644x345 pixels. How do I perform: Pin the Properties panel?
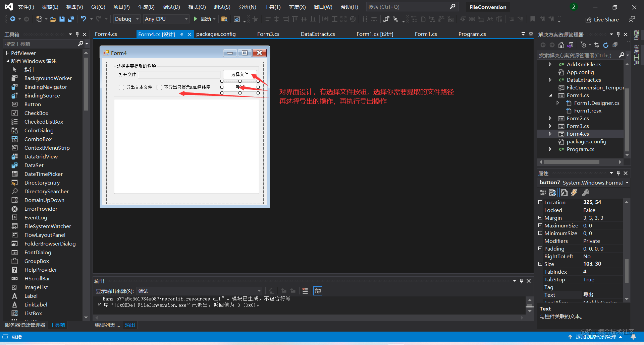click(618, 173)
